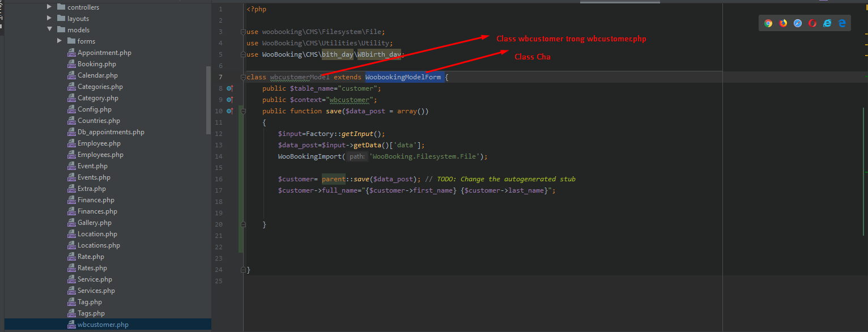868x332 pixels.
Task: Fold the wbcustomerModel class block
Action: tap(243, 77)
